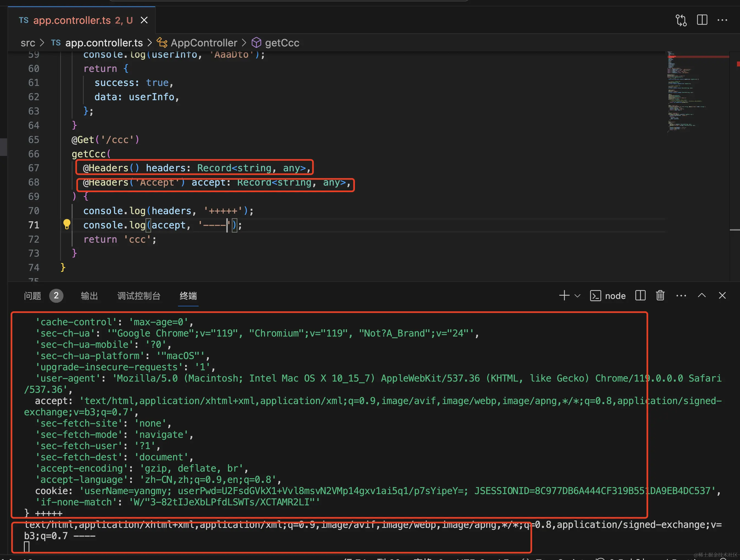This screenshot has width=740, height=560.
Task: Click the lightbulb code action icon
Action: 66,224
